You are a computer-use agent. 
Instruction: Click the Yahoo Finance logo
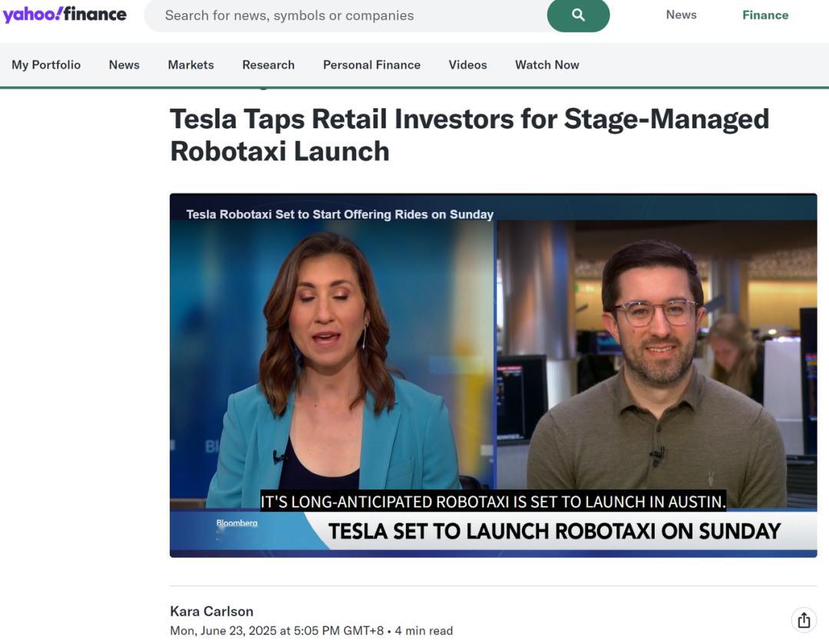click(64, 15)
